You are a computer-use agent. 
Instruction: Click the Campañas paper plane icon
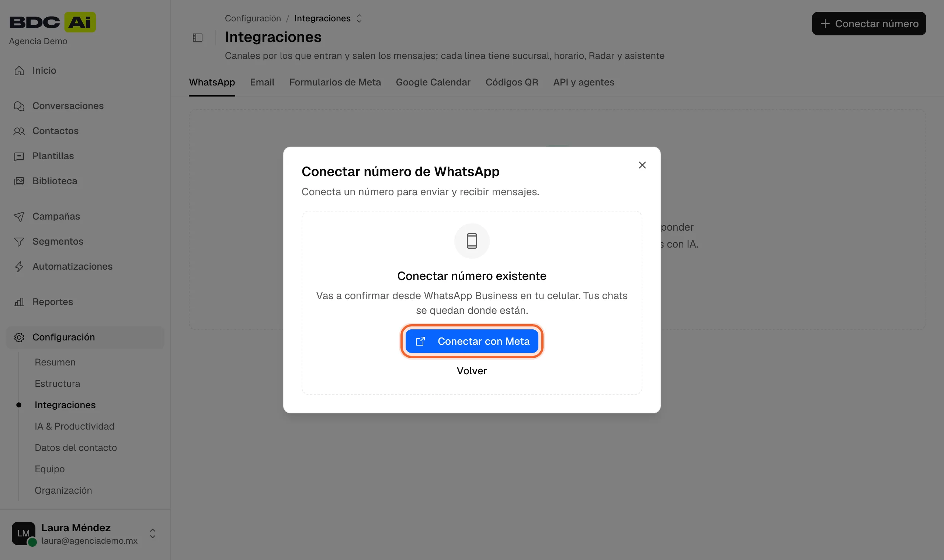(19, 217)
